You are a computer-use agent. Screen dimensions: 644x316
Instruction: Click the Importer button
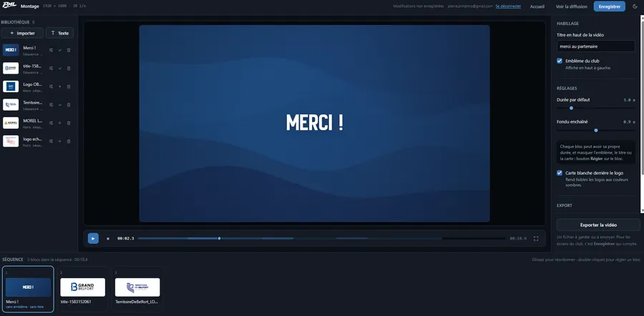22,33
